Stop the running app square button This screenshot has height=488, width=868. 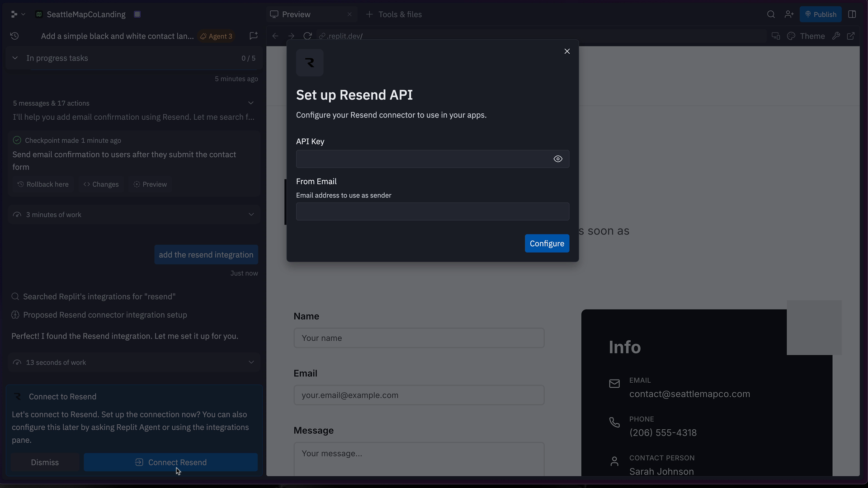coord(137,14)
